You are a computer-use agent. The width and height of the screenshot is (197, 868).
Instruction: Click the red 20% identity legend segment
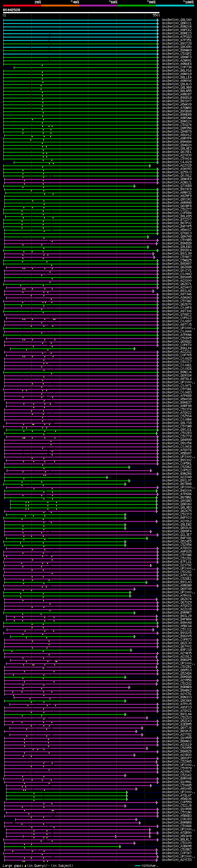pyautogui.click(x=22, y=6)
